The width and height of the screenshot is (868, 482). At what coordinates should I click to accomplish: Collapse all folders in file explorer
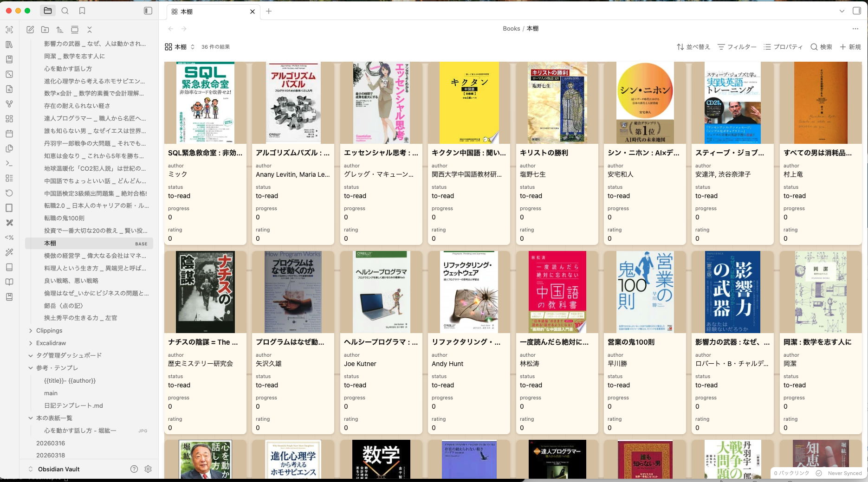pos(90,30)
